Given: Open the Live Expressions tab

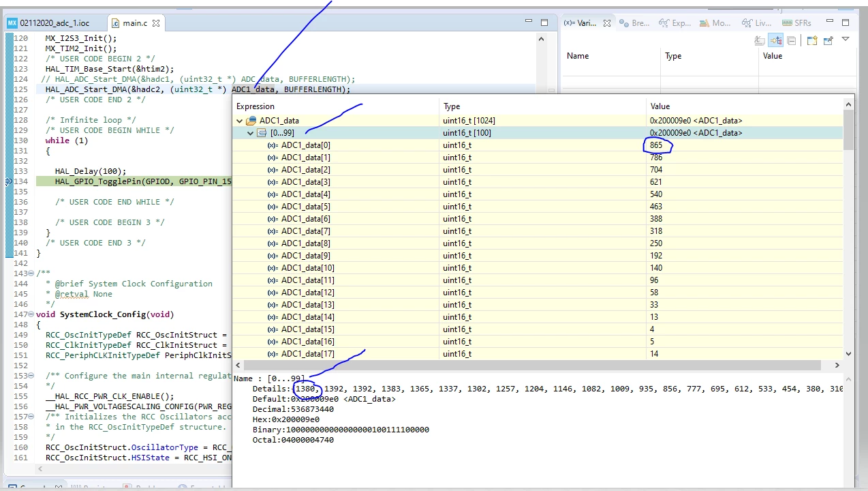Looking at the screenshot, I should [756, 23].
